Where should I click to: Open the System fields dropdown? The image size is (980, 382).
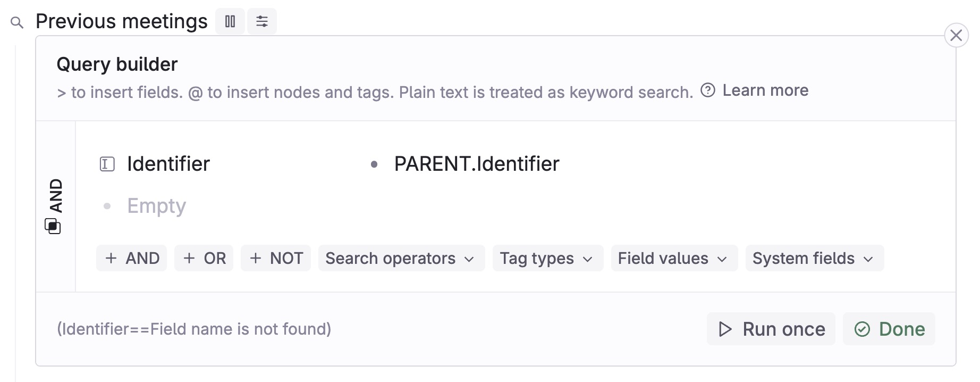pyautogui.click(x=815, y=258)
